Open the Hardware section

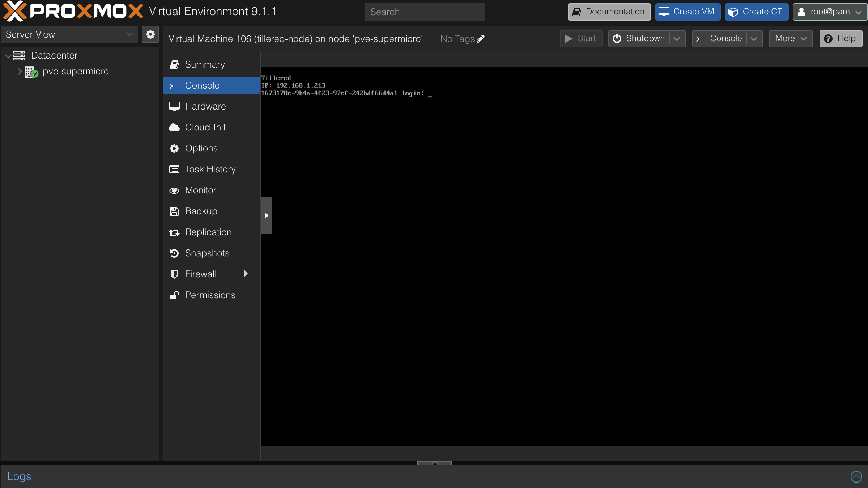click(x=212, y=106)
